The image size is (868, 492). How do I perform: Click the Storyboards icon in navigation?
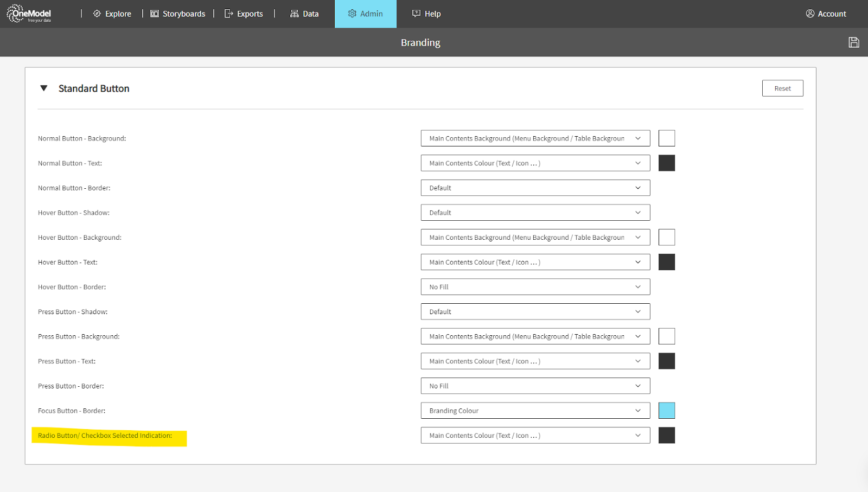[x=155, y=14]
